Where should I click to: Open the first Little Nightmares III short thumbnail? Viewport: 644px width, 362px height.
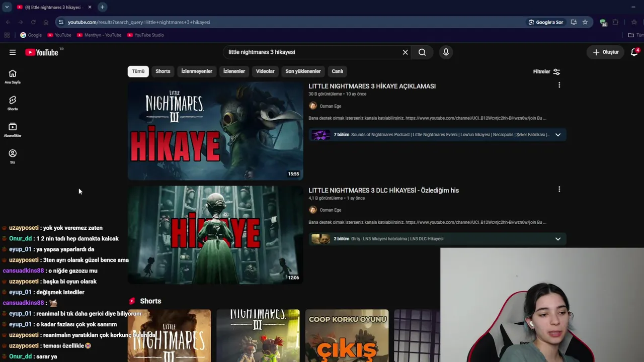[169, 336]
